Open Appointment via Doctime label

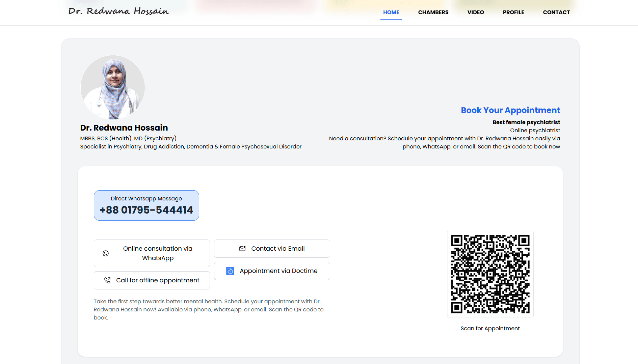(278, 271)
